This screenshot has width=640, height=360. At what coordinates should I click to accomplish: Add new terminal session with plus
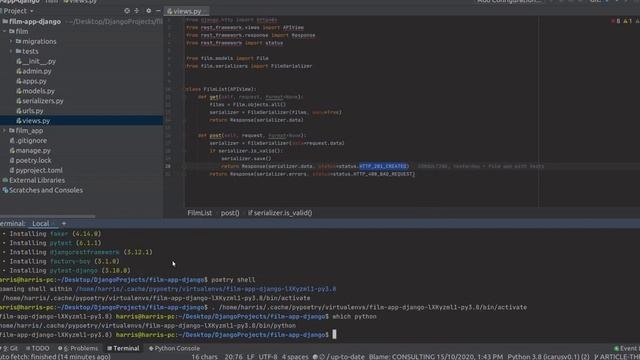click(64, 224)
